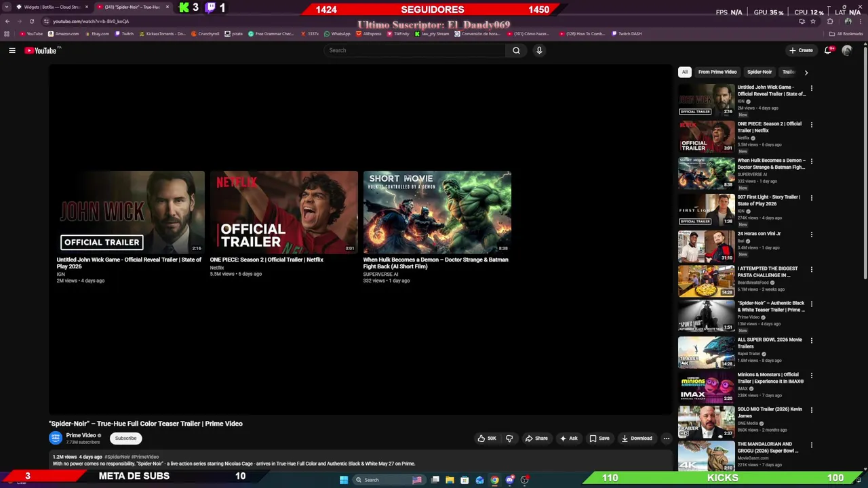Open the Crunchyroll bookmark

tap(205, 34)
